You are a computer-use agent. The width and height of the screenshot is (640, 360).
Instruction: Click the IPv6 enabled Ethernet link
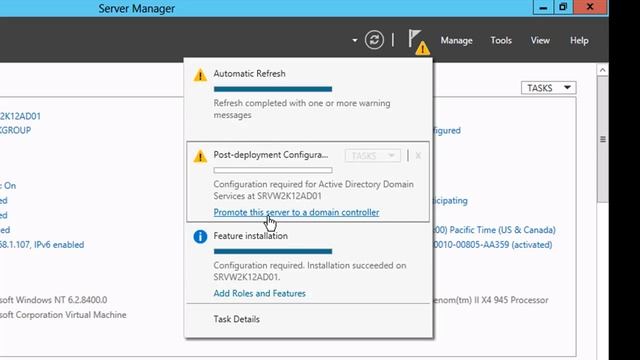(42, 244)
